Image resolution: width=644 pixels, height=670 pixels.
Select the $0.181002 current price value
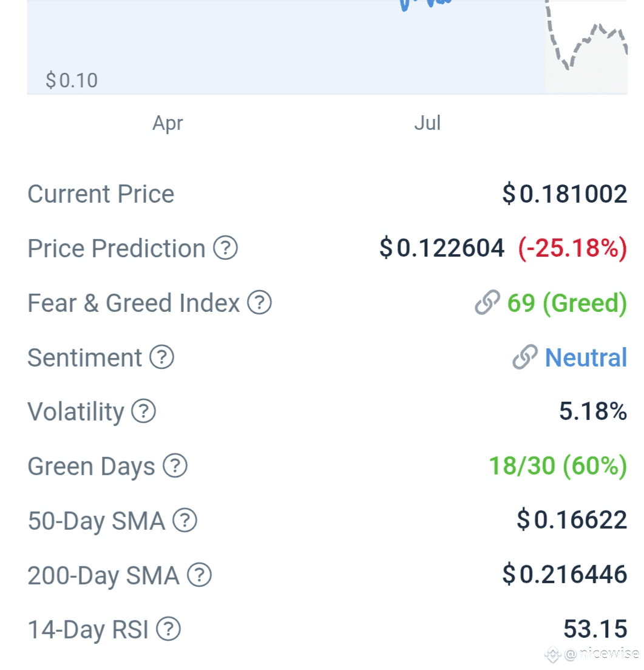point(564,194)
